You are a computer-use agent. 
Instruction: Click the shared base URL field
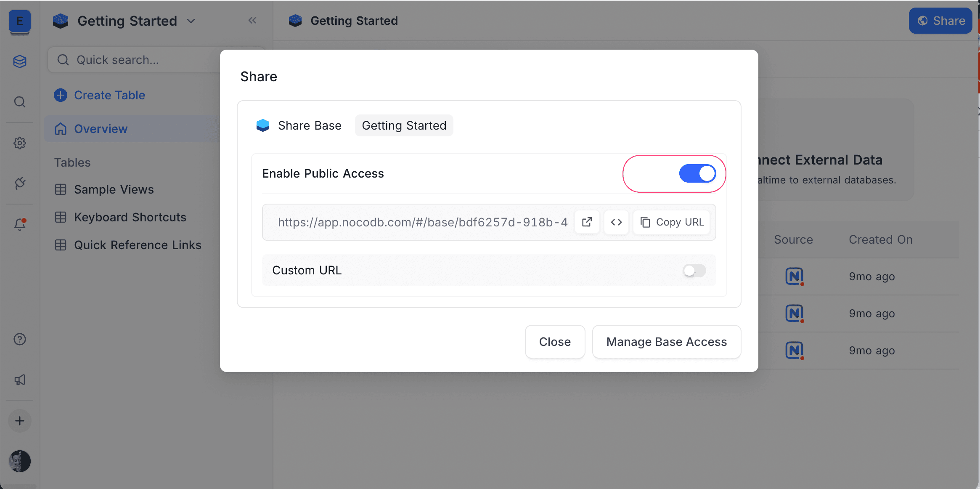[x=421, y=222]
